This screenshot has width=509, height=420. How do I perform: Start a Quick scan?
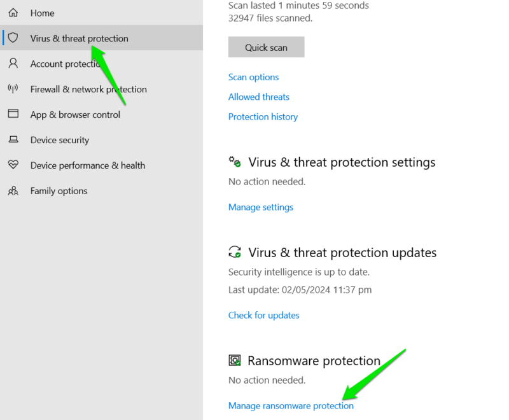(266, 46)
